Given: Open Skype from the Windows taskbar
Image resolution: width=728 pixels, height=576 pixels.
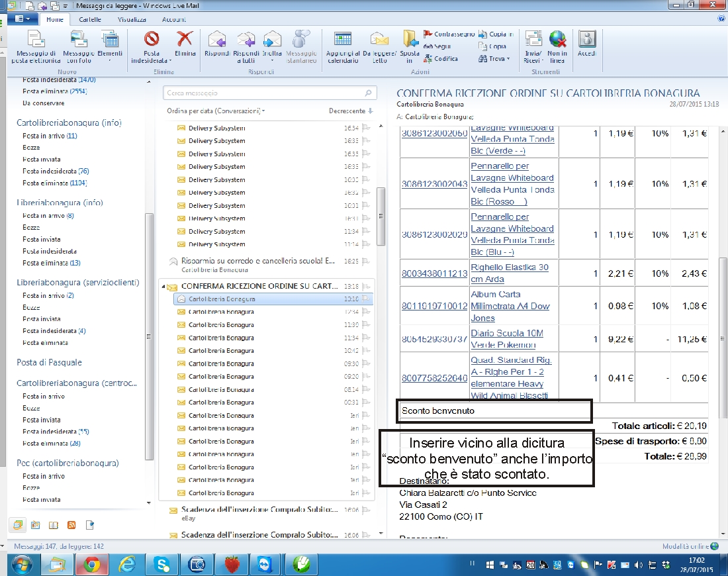Looking at the screenshot, I should (x=163, y=565).
